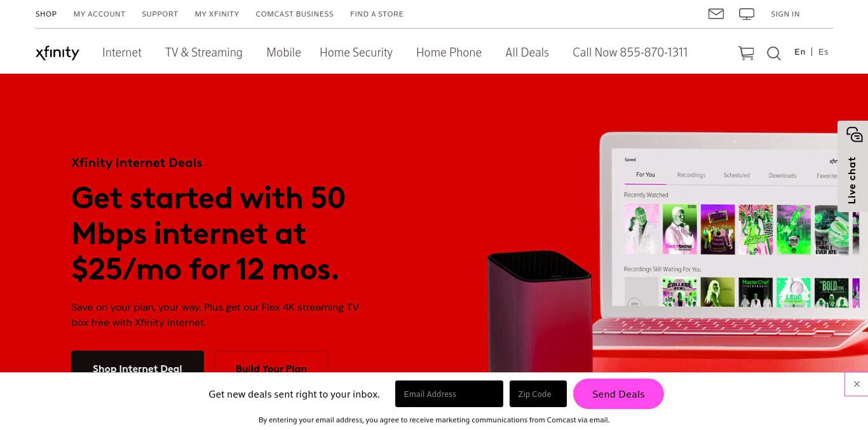
Task: Open Home Security menu
Action: (356, 53)
